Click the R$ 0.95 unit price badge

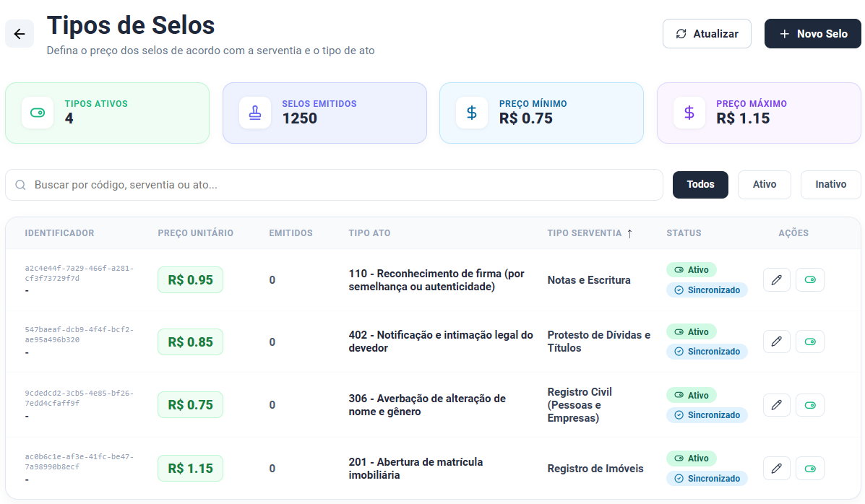pyautogui.click(x=190, y=280)
